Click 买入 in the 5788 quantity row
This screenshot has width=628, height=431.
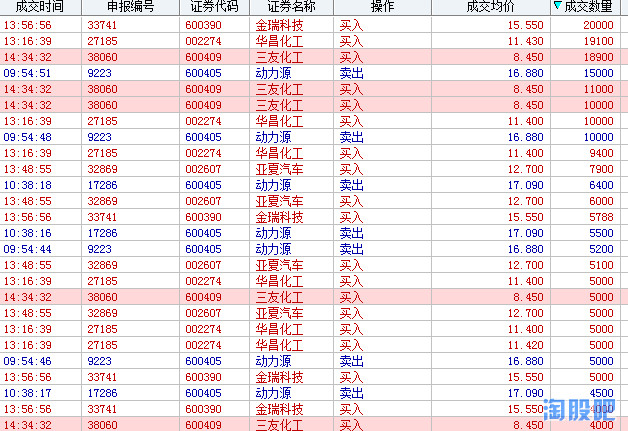[x=351, y=217]
